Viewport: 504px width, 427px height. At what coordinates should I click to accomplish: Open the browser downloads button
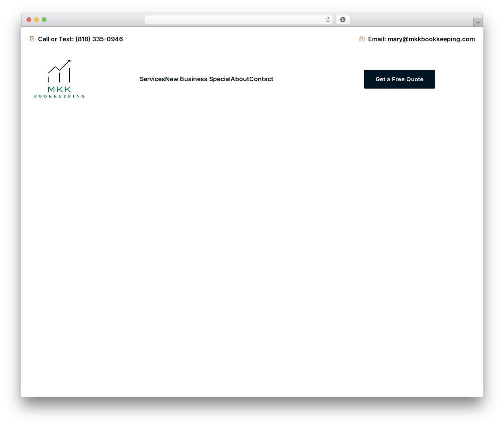(x=343, y=20)
